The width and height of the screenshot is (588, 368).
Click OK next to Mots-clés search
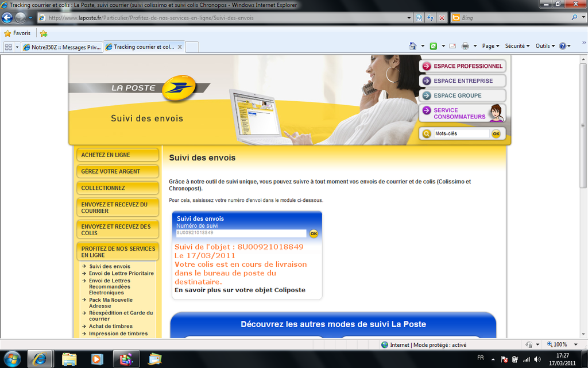point(496,133)
